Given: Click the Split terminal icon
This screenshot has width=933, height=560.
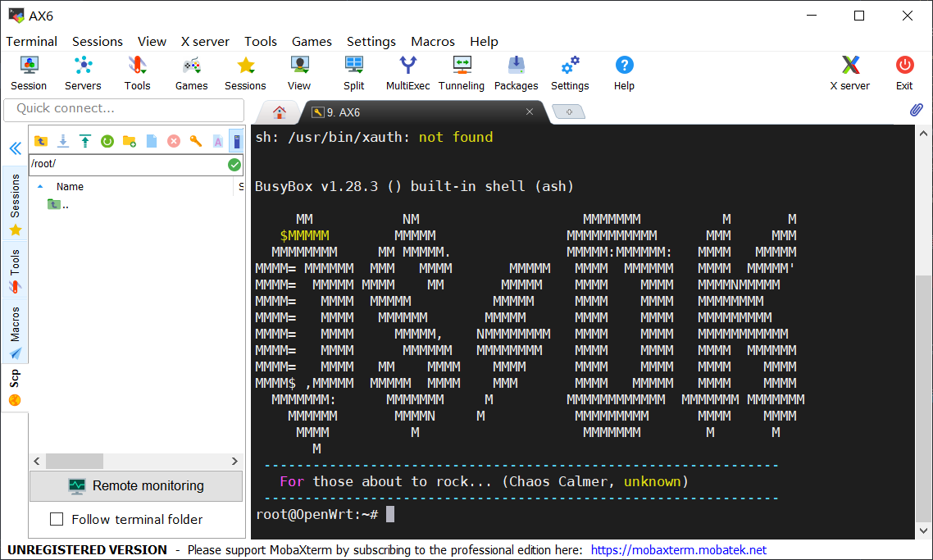Looking at the screenshot, I should [354, 72].
